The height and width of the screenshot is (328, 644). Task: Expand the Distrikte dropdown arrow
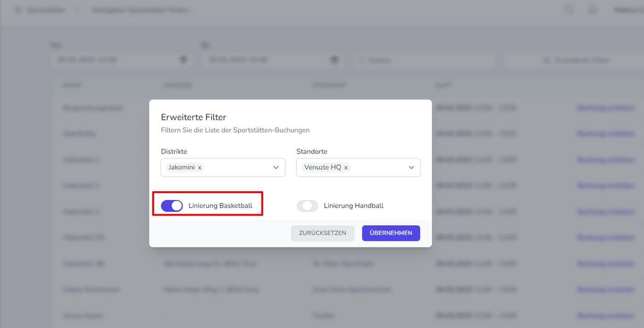276,168
